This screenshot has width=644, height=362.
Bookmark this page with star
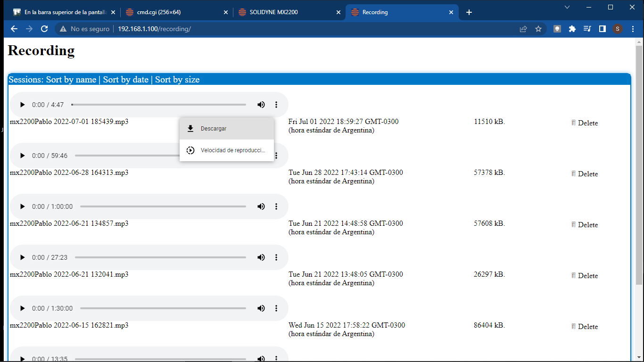538,29
